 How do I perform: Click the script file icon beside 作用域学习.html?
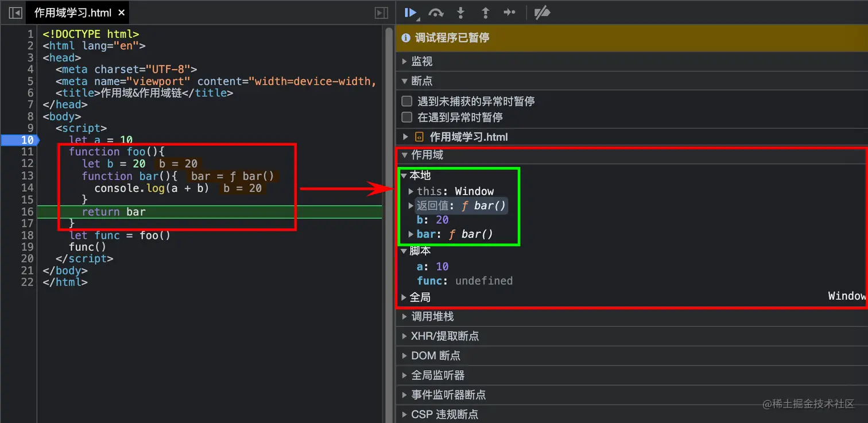tap(420, 137)
